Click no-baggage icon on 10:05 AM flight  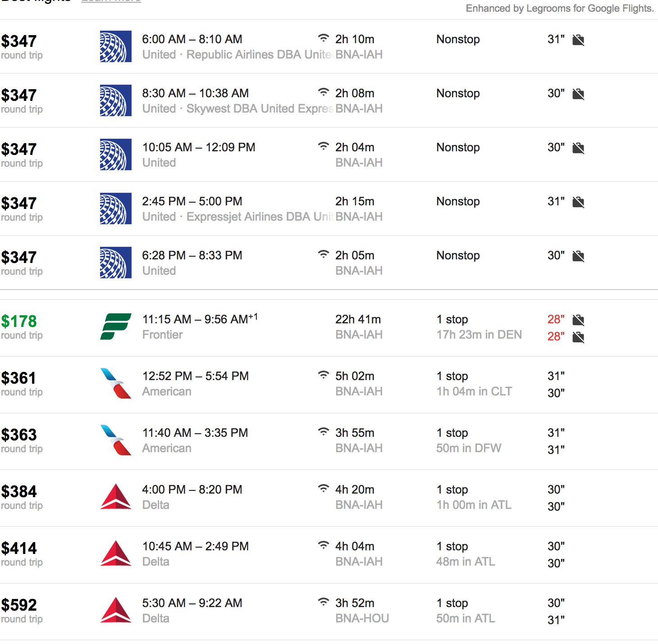coord(578,148)
